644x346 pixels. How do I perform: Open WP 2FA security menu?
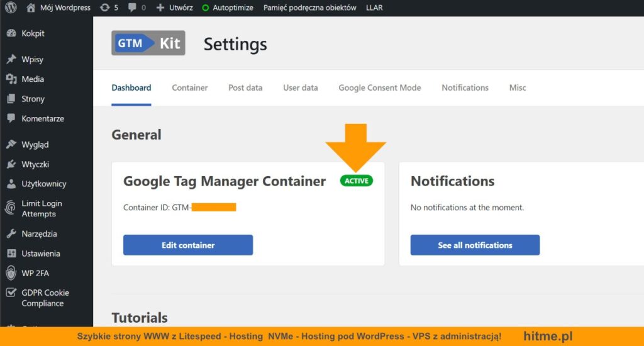click(x=35, y=273)
